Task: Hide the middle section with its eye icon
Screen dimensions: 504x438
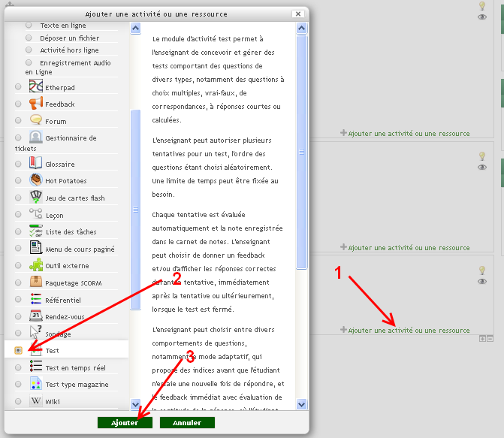Action: point(482,168)
